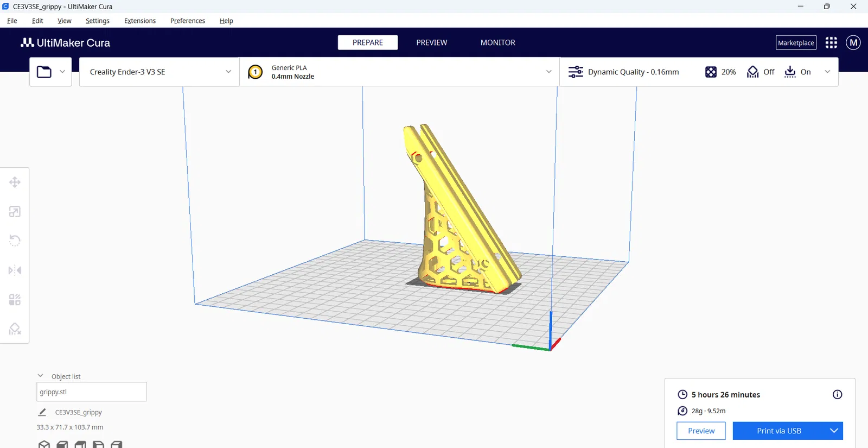Open the Edit menu

37,21
